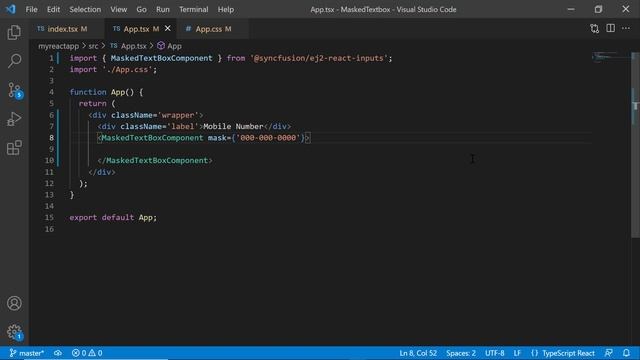Minimize the VS Code window

[571, 9]
